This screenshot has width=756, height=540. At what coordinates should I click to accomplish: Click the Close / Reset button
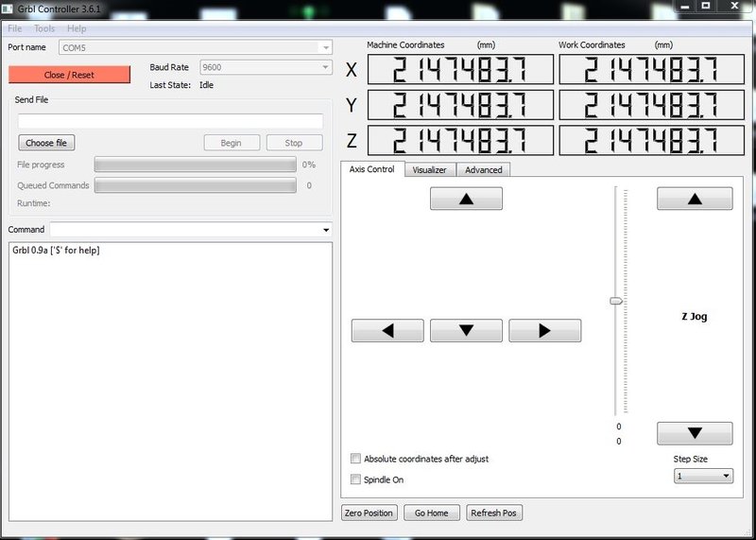tap(69, 75)
